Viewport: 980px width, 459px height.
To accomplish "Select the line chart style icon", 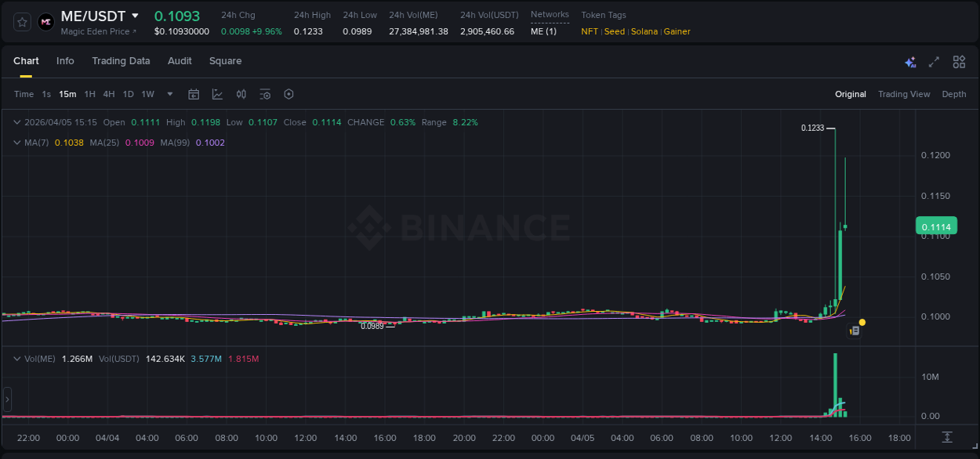I will coord(216,94).
